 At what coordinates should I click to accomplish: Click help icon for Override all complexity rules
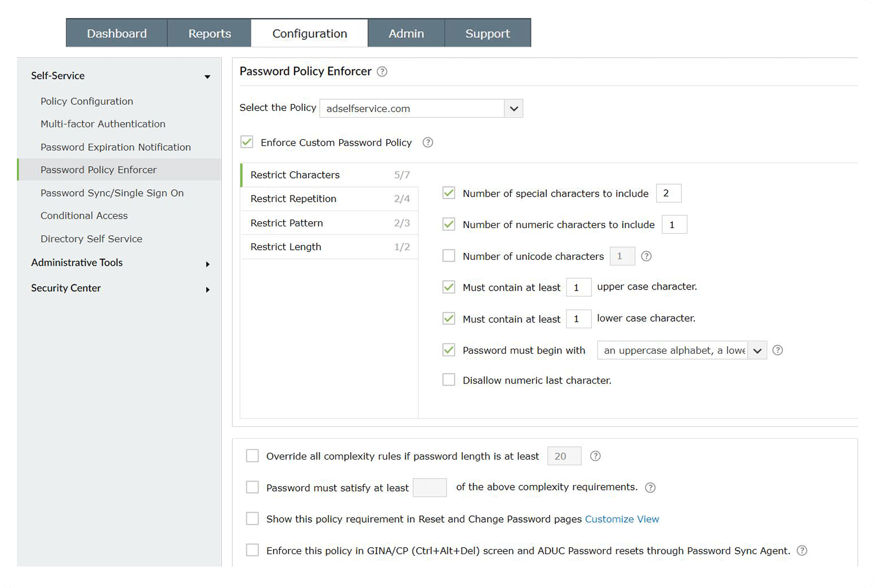[x=595, y=456]
